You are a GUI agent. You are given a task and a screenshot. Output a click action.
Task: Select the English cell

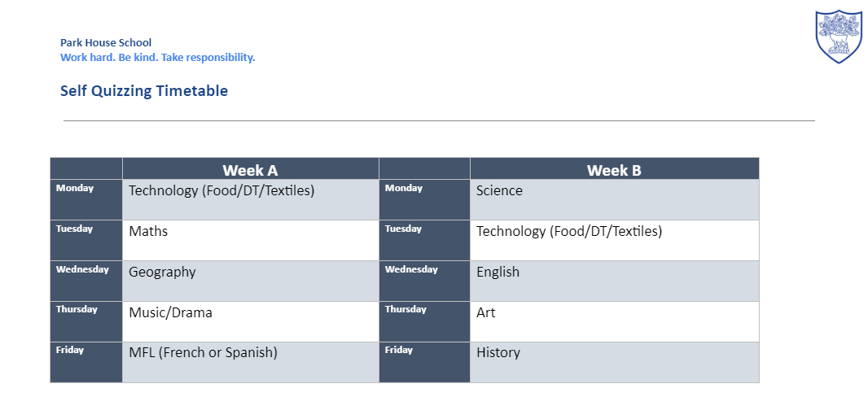[x=615, y=281]
